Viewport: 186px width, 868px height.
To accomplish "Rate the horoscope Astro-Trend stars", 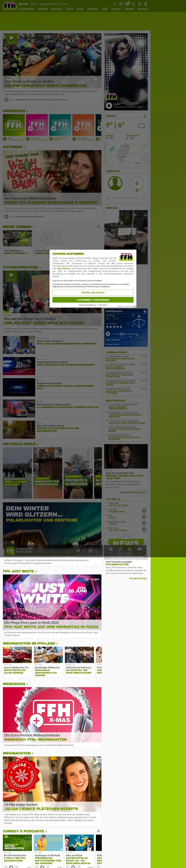I will [114, 327].
